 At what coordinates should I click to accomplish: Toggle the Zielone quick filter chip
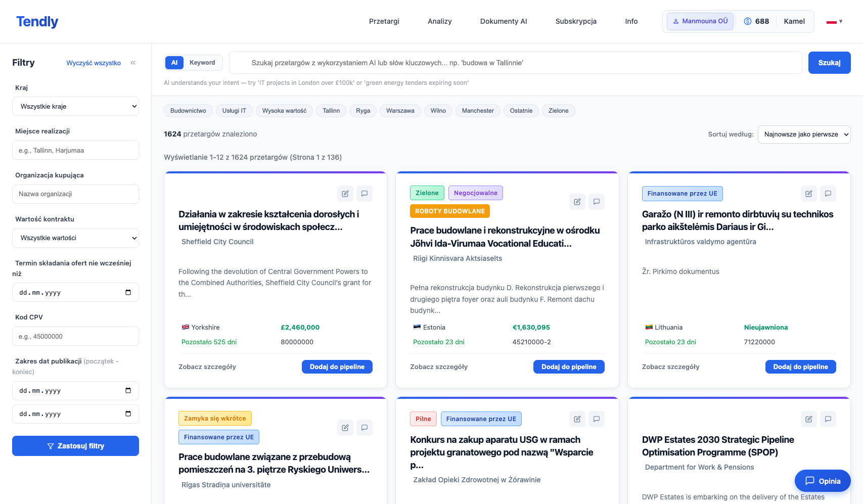(558, 111)
